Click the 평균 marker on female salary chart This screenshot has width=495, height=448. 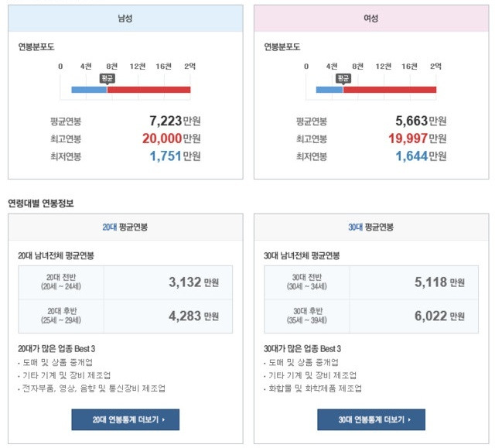tap(343, 79)
